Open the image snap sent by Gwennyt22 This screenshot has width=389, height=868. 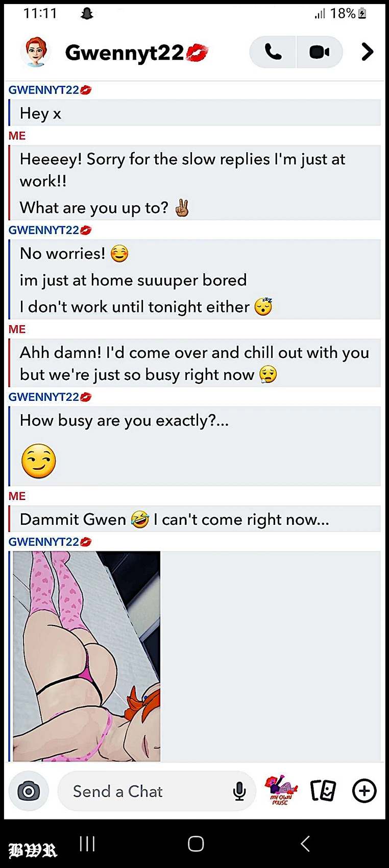pyautogui.click(x=86, y=656)
